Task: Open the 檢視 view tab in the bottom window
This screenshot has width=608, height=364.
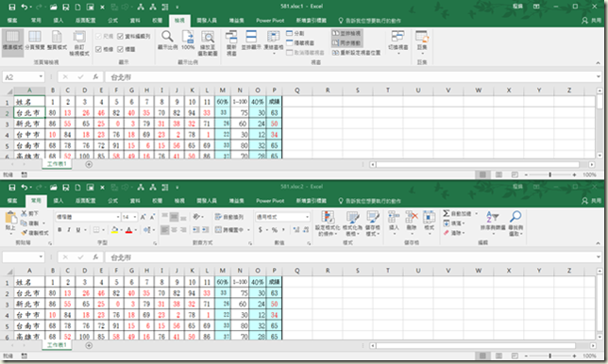Action: [179, 201]
